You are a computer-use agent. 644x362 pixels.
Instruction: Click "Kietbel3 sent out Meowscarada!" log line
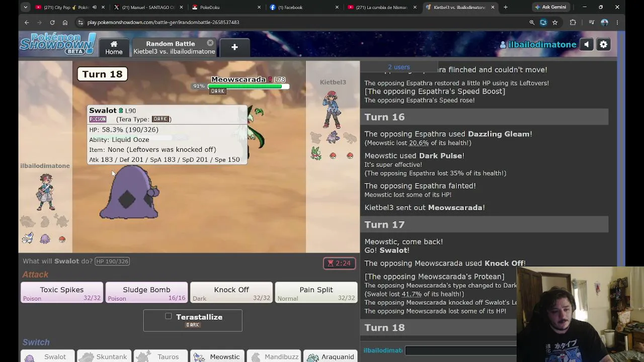tap(425, 208)
